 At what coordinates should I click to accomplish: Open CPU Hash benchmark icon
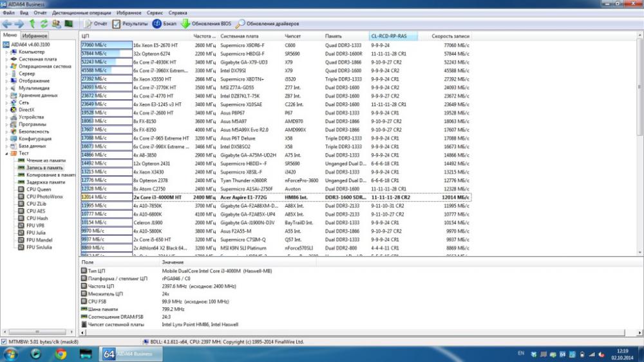click(21, 218)
